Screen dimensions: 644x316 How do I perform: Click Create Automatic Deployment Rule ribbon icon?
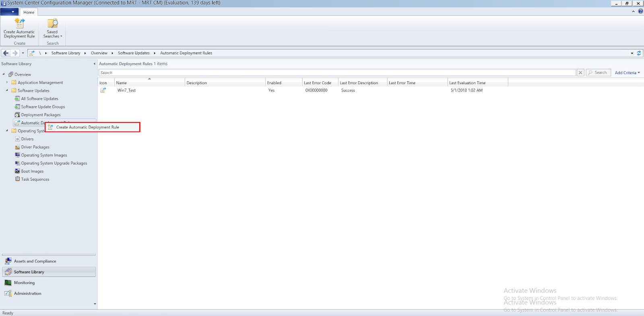19,24
